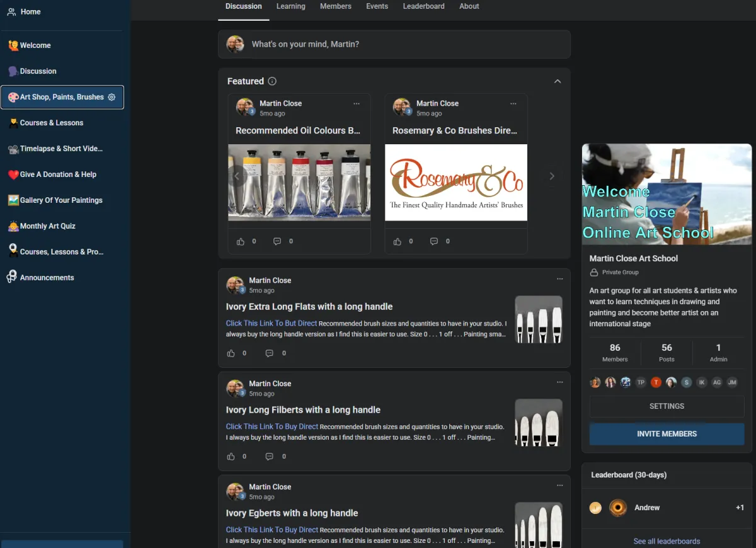Image resolution: width=756 pixels, height=548 pixels.
Task: Click Martin Close avatar on Ivory Egberts post
Action: [x=235, y=491]
